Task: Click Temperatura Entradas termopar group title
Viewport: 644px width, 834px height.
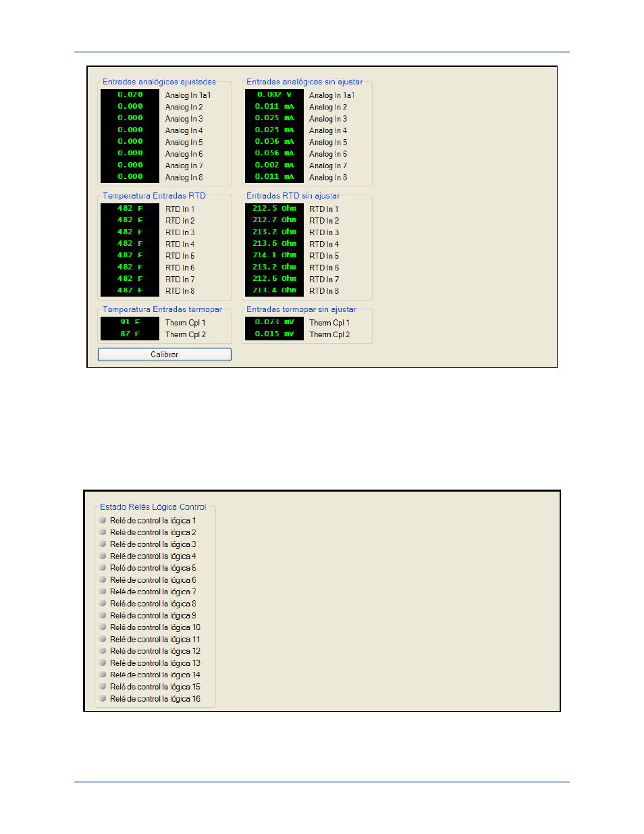Action: point(162,309)
